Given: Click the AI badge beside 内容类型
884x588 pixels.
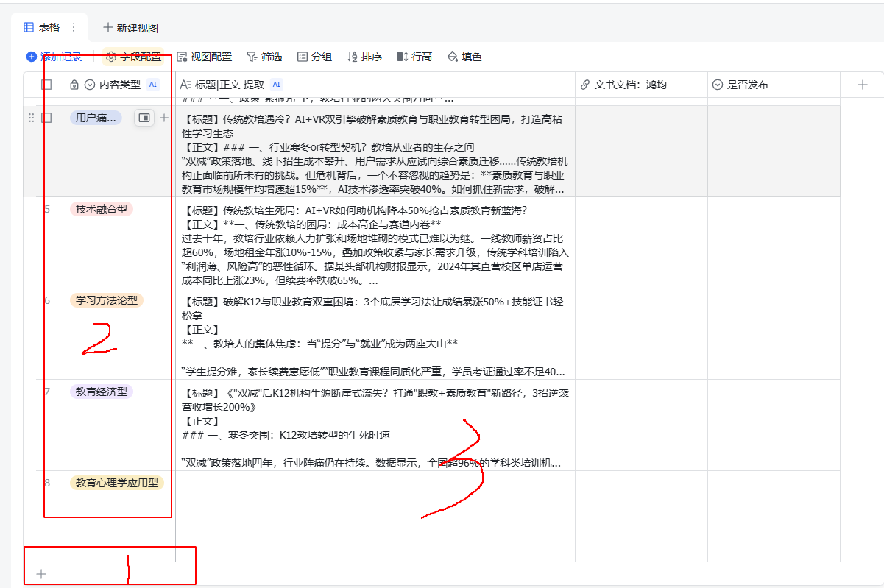Looking at the screenshot, I should (153, 85).
